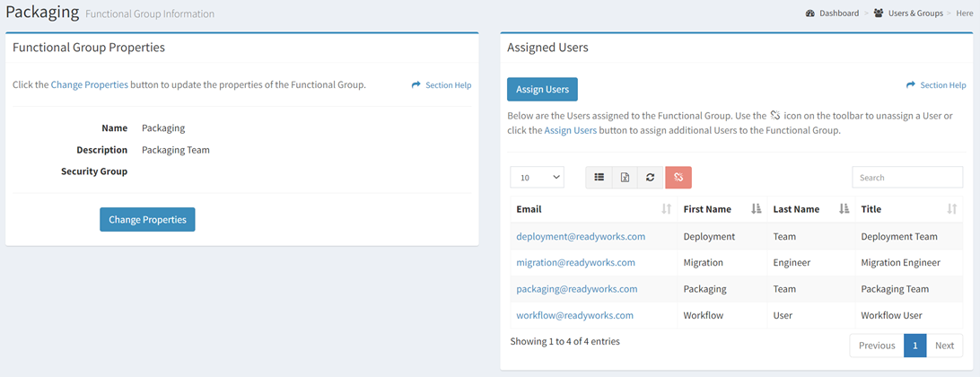Click the Assign Users button
This screenshot has width=980, height=377.
(542, 90)
